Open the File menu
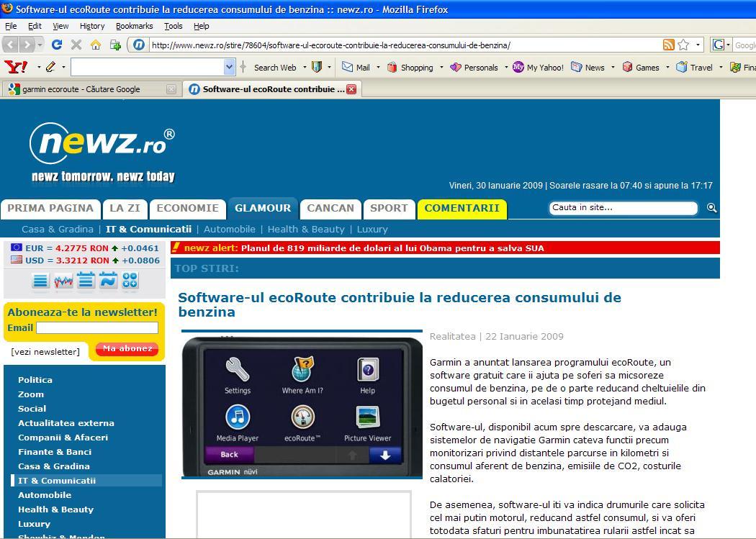The image size is (756, 539). coord(11,26)
